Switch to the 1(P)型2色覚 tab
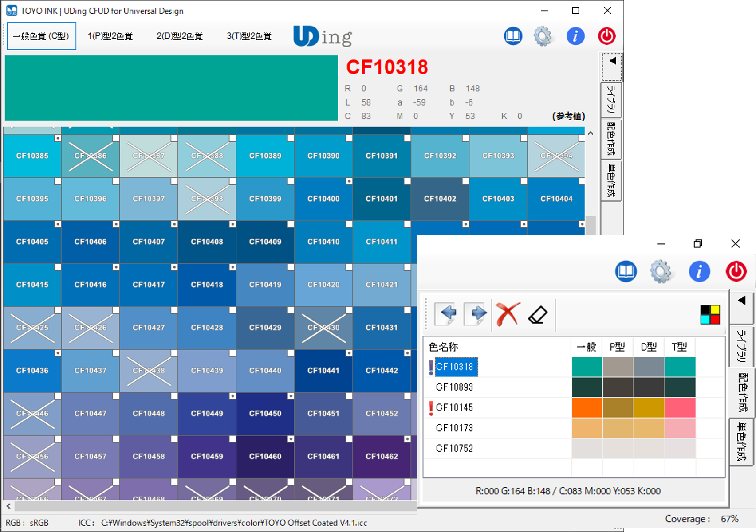 pyautogui.click(x=110, y=36)
